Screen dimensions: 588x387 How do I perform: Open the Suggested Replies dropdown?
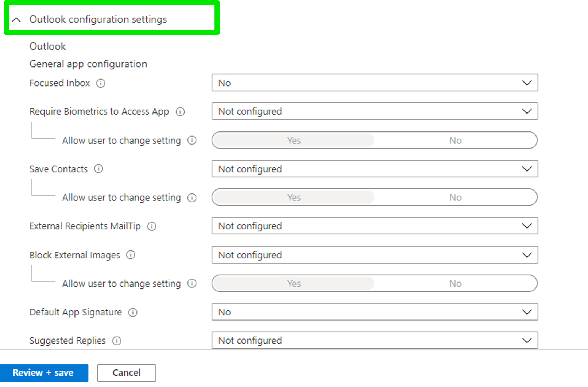375,340
